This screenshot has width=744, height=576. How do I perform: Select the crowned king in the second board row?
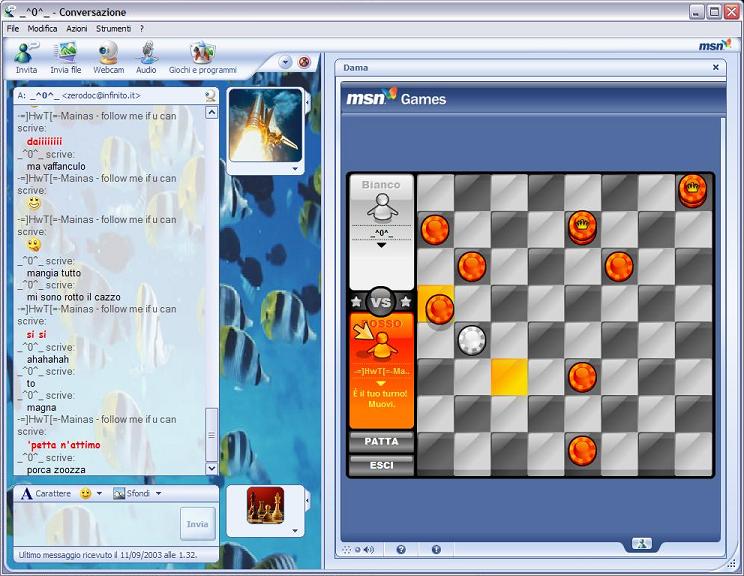[x=582, y=228]
